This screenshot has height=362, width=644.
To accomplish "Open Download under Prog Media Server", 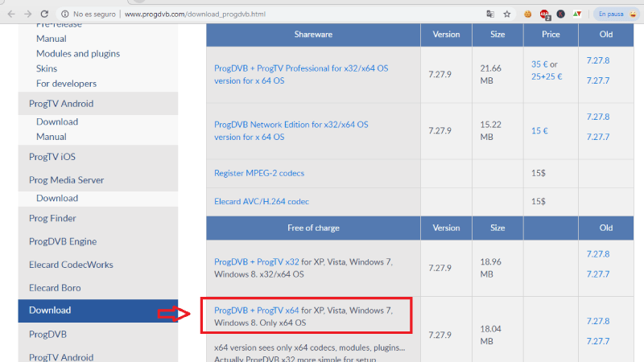I will click(57, 198).
